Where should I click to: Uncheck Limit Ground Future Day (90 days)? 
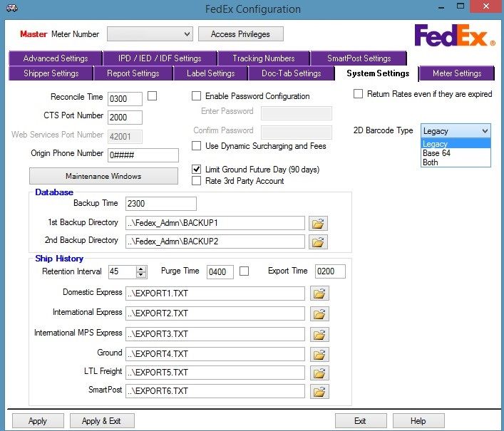196,170
